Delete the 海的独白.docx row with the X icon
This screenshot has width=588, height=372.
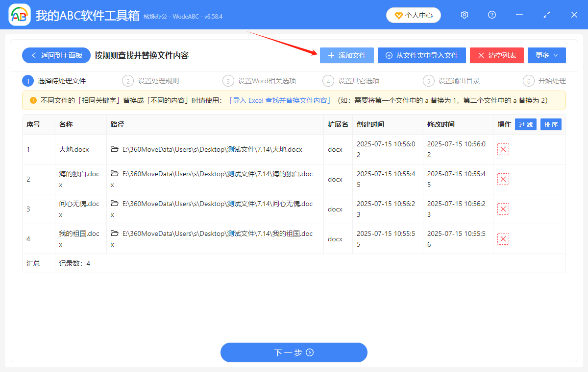coord(503,179)
